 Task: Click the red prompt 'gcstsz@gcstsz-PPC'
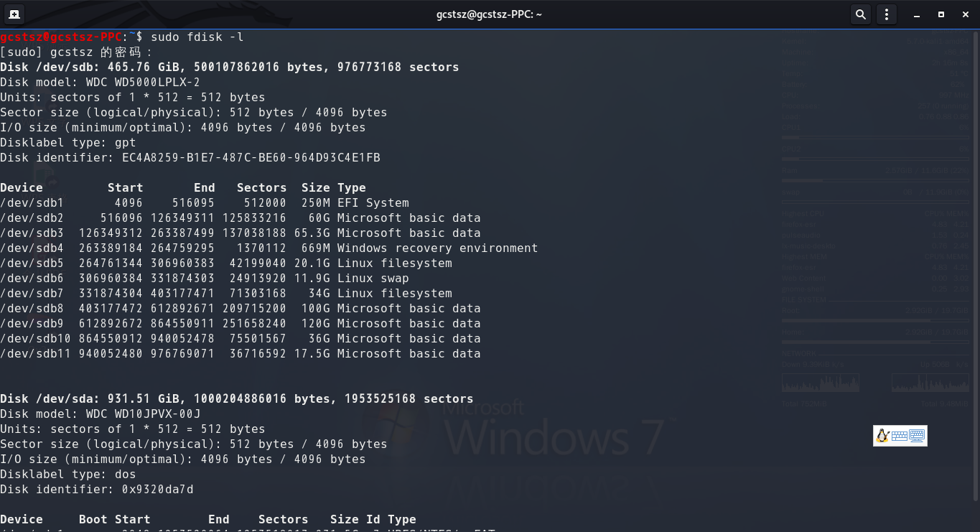point(61,37)
